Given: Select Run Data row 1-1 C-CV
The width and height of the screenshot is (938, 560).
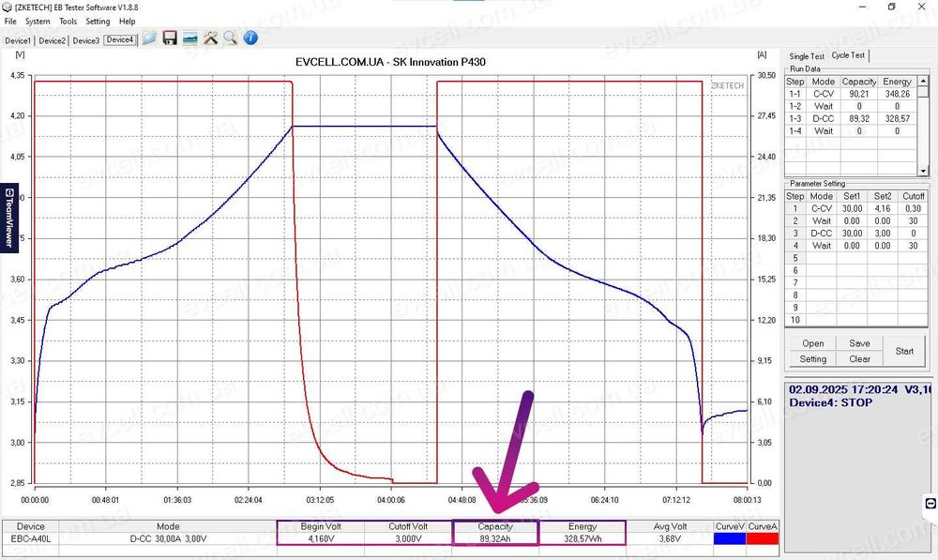Looking at the screenshot, I should [851, 94].
